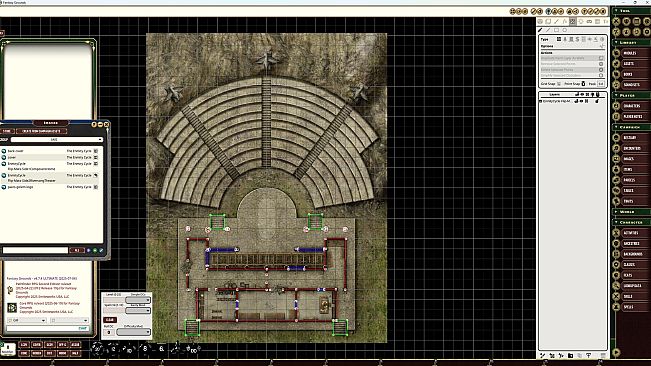Toggle the second Actions row checkbox icon
Screen dimensions: 651x366
[x=601, y=64]
